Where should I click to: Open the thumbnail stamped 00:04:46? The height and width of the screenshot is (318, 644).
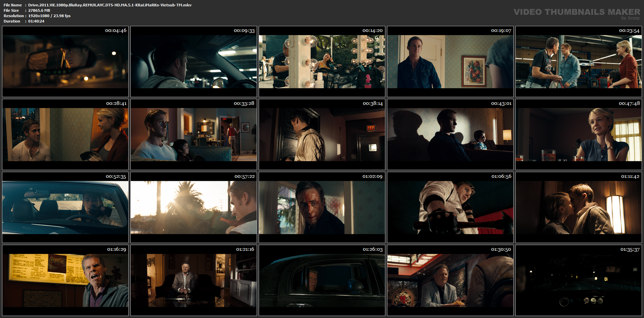65,62
